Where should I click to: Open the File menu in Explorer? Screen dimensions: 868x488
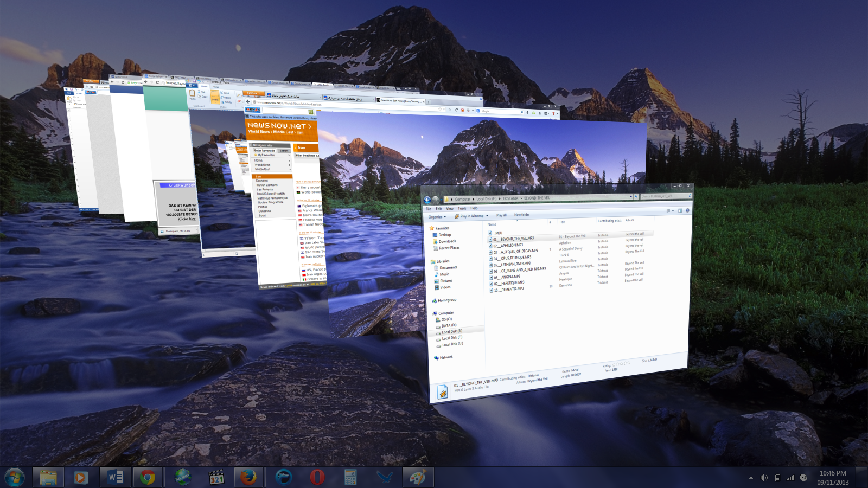[x=429, y=209]
